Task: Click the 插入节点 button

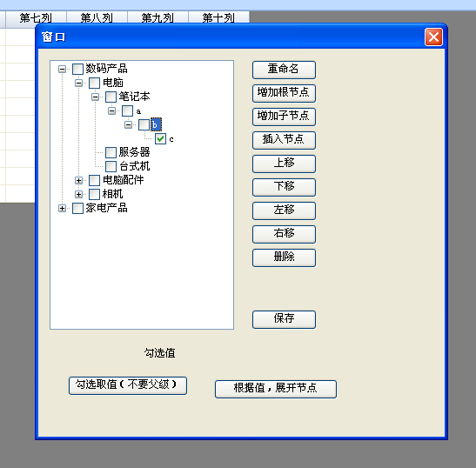Action: point(284,140)
